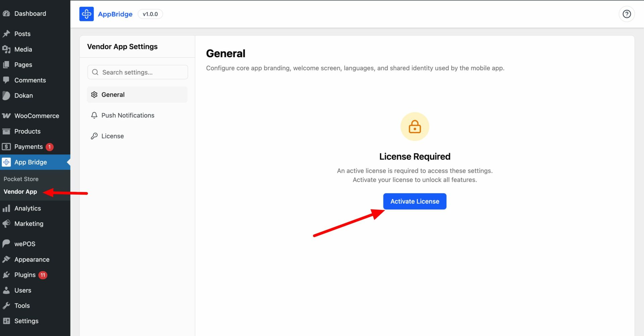Click the v1.0.0 version badge
Image resolution: width=644 pixels, height=336 pixels.
point(150,14)
